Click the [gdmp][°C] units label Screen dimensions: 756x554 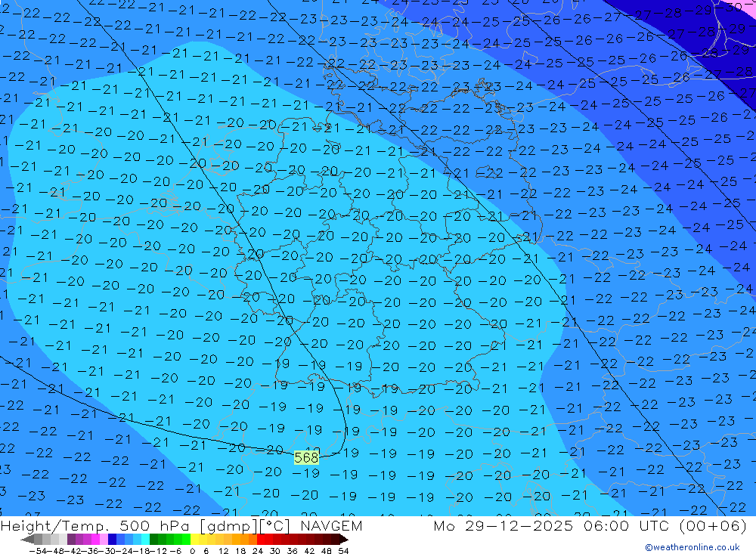[240, 526]
